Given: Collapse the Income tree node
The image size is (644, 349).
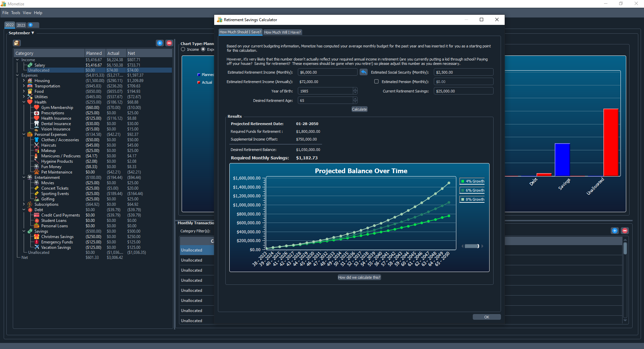Looking at the screenshot, I should (17, 60).
